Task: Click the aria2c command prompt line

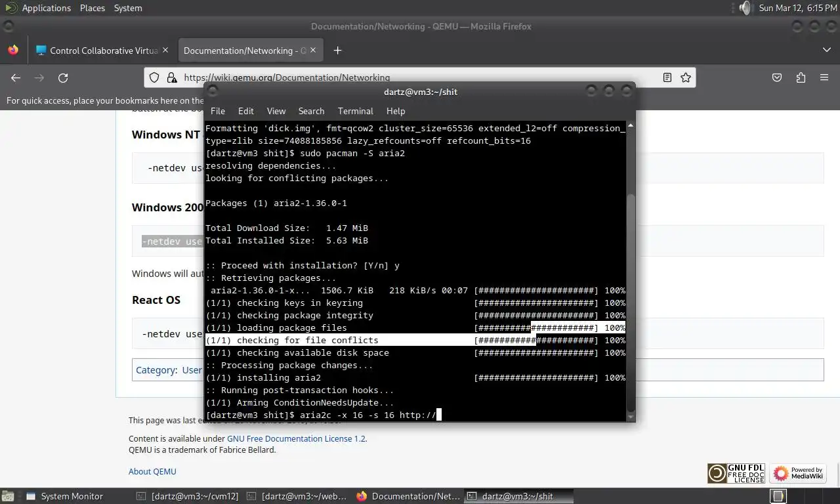Action: pos(324,415)
